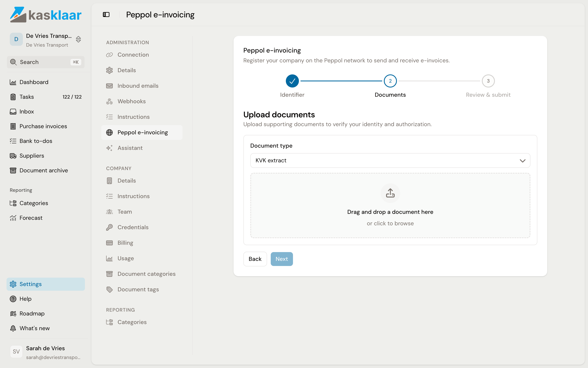Open Administration Instructions item

[x=142, y=117]
